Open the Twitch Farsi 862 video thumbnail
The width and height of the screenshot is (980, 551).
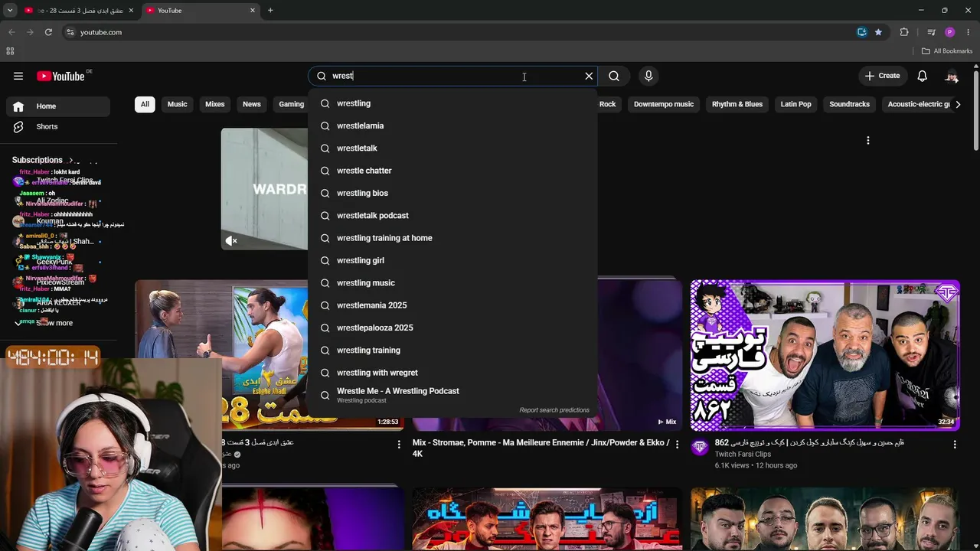825,355
